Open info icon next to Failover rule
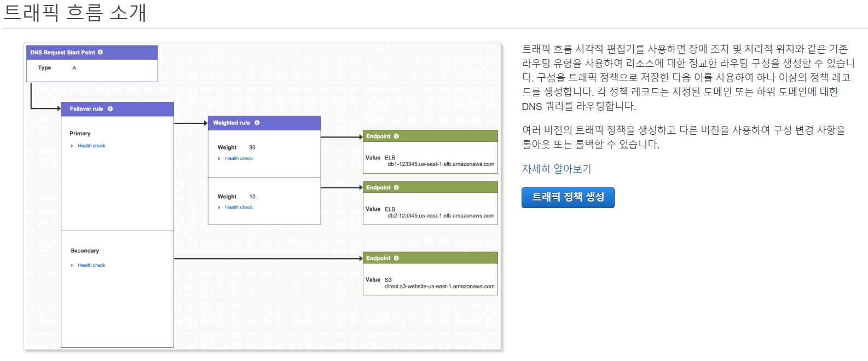 pyautogui.click(x=110, y=108)
